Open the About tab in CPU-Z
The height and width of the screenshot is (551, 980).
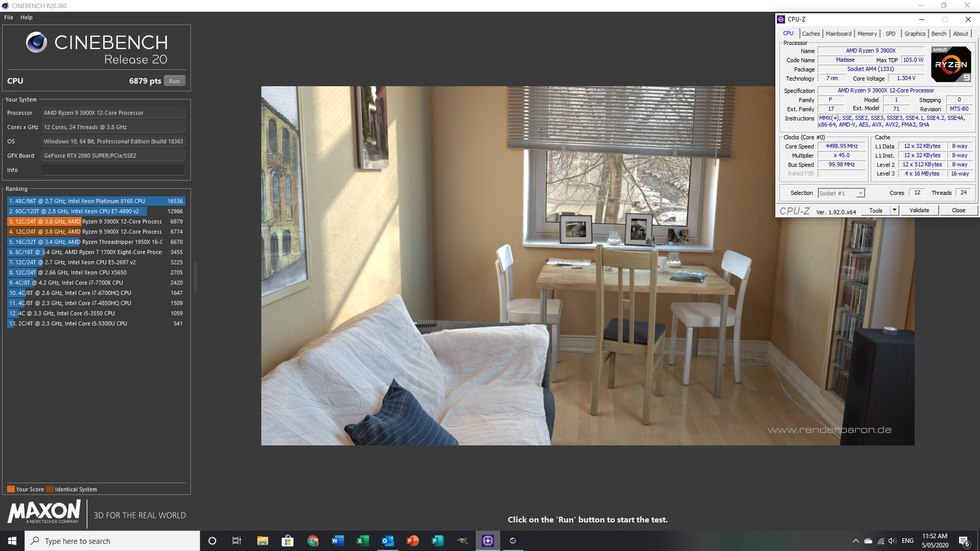961,34
